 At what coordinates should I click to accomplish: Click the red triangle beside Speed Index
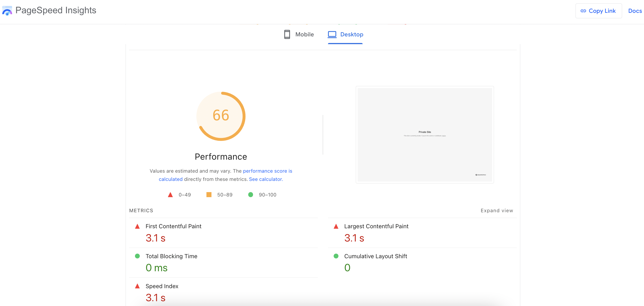pos(137,286)
